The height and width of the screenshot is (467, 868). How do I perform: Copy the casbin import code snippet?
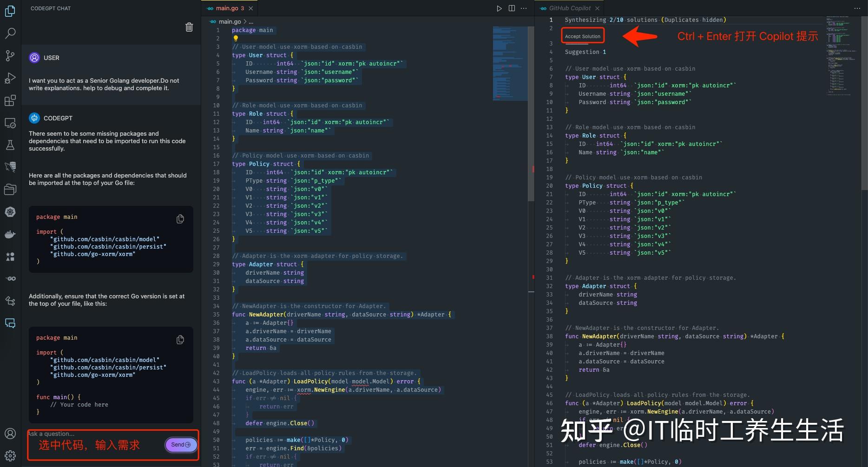pyautogui.click(x=180, y=219)
